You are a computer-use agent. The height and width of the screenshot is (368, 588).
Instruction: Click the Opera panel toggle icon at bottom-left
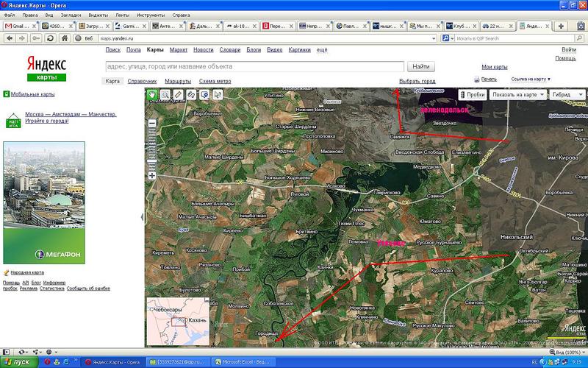tap(5, 352)
